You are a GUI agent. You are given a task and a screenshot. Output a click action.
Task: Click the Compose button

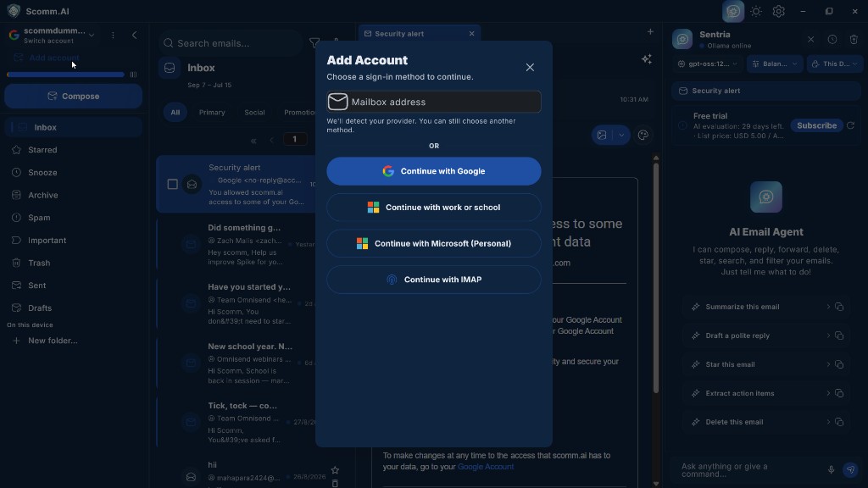point(73,97)
